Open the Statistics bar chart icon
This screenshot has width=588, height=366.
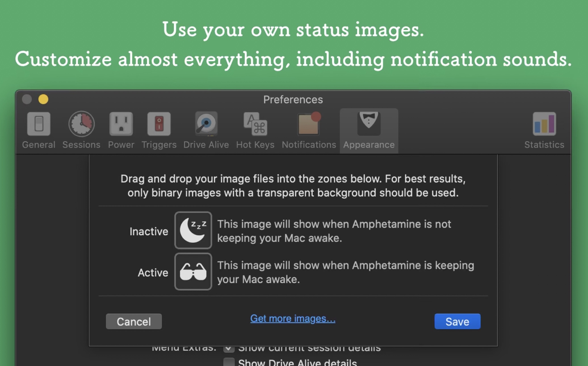[544, 124]
